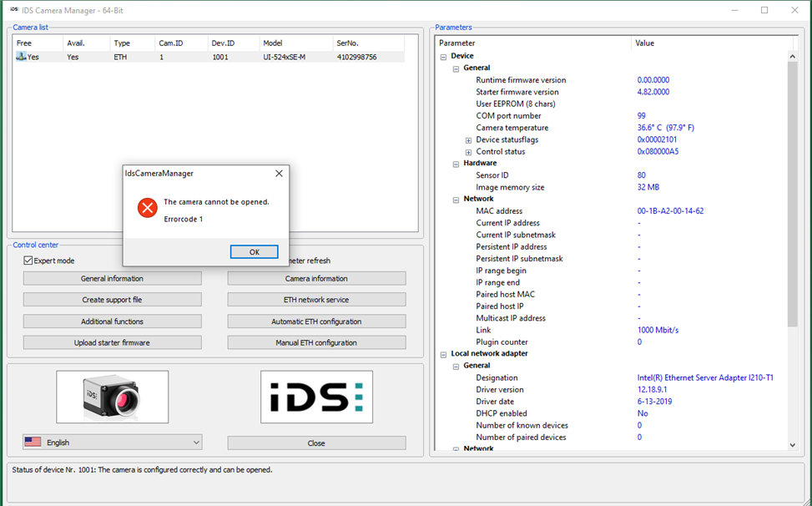Collapse the General node under Device
The width and height of the screenshot is (812, 506).
click(x=456, y=68)
